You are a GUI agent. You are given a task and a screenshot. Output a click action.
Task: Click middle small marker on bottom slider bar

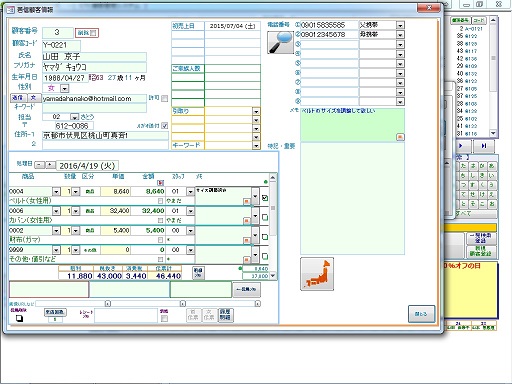click(x=183, y=304)
